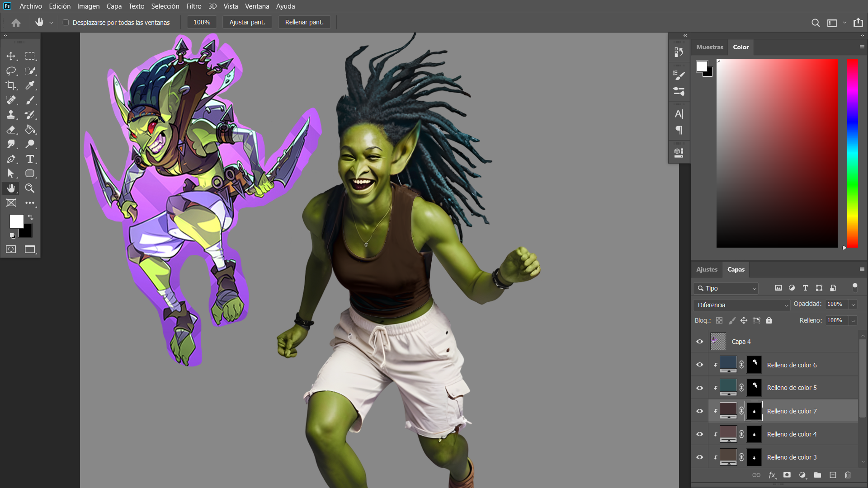Hide the Relleno de color 7 layer

pyautogui.click(x=699, y=411)
